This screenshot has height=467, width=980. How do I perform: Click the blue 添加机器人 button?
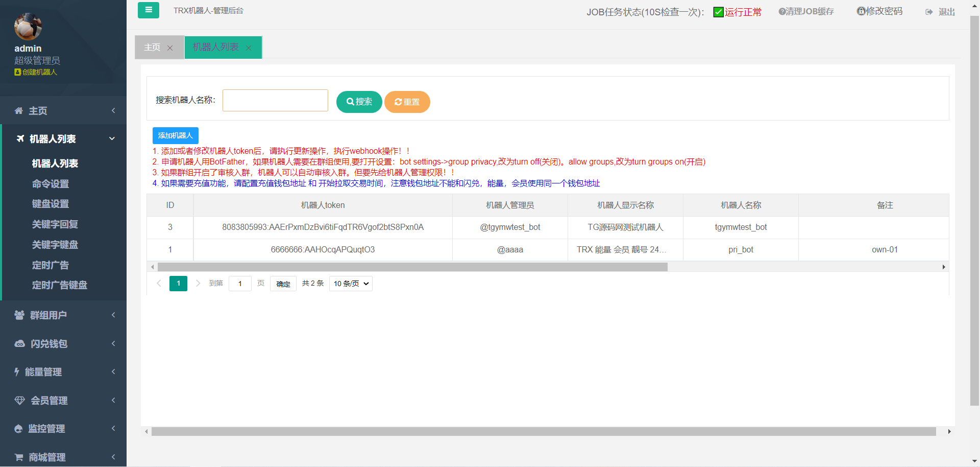[x=175, y=135]
